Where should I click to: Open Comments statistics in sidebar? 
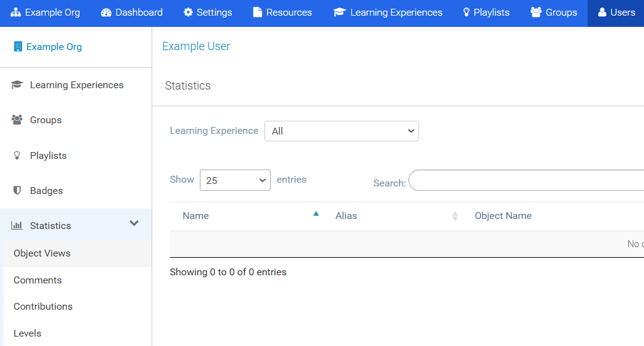click(38, 280)
